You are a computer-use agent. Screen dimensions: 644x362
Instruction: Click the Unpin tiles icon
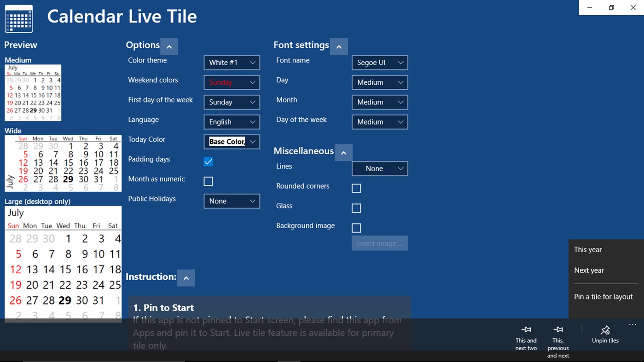[605, 329]
